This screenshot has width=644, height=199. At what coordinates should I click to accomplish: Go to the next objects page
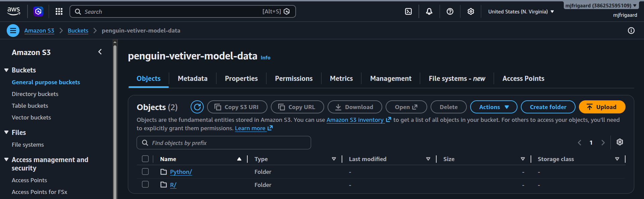point(603,143)
